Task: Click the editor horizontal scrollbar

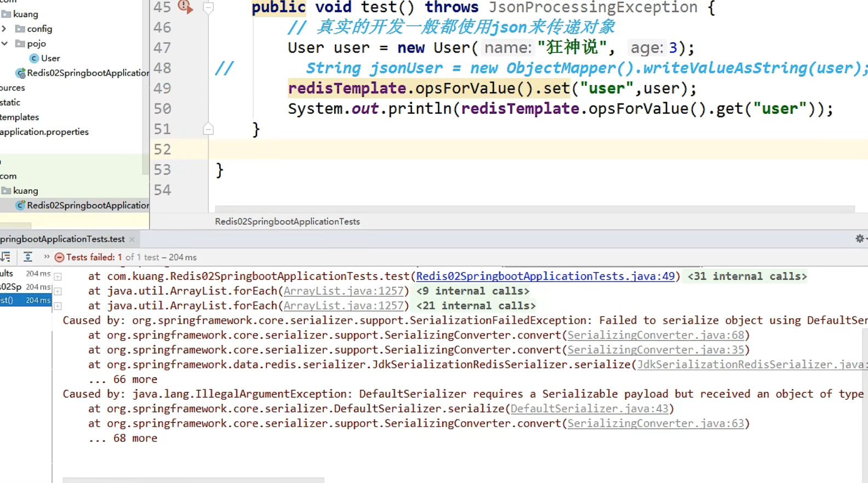Action: coord(534,209)
